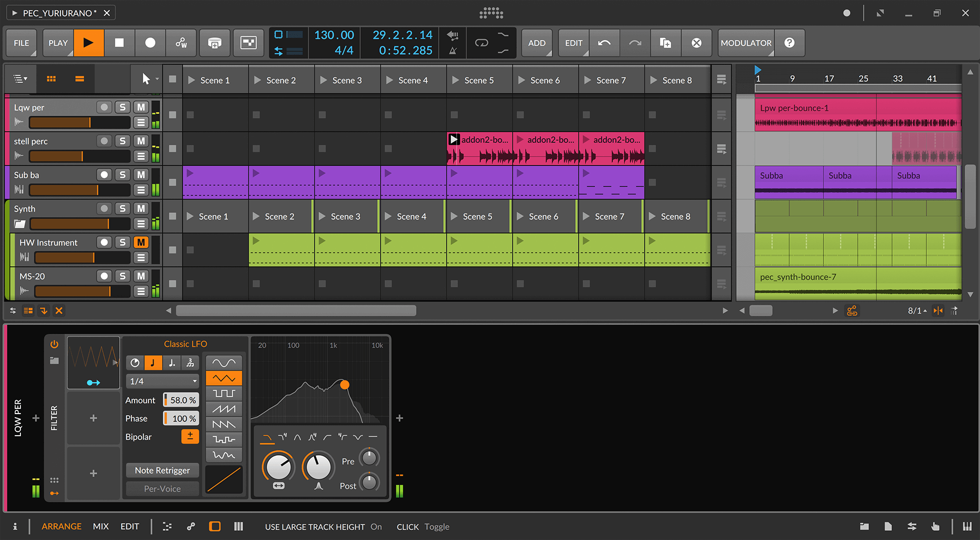Click the pointer tool icon above the clip grid
The width and height of the screenshot is (980, 540).
tap(146, 79)
